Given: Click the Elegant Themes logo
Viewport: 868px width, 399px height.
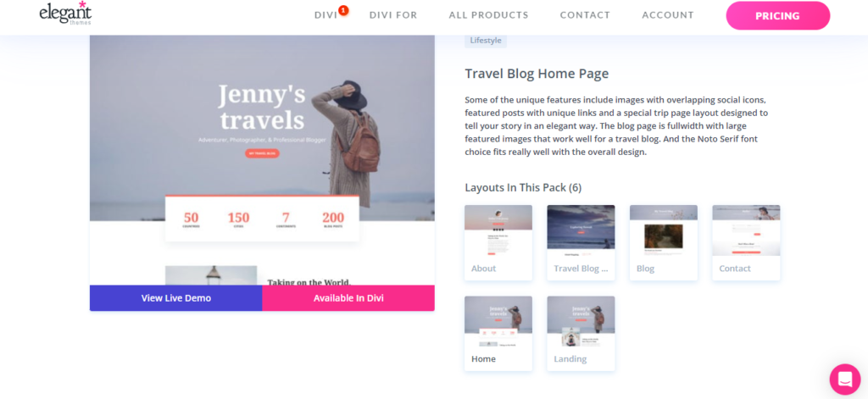Looking at the screenshot, I should 65,13.
